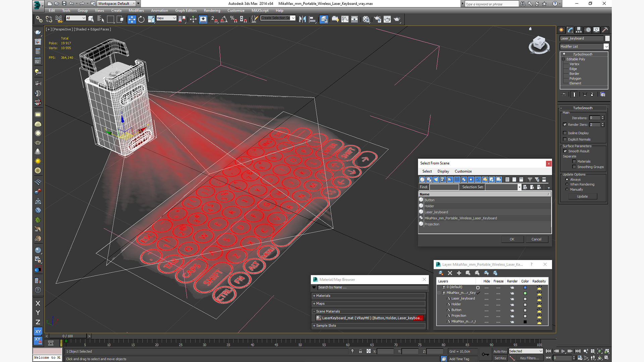Screen dimensions: 644x362
Task: Click the ViewCube in the viewport
Action: pos(539,44)
